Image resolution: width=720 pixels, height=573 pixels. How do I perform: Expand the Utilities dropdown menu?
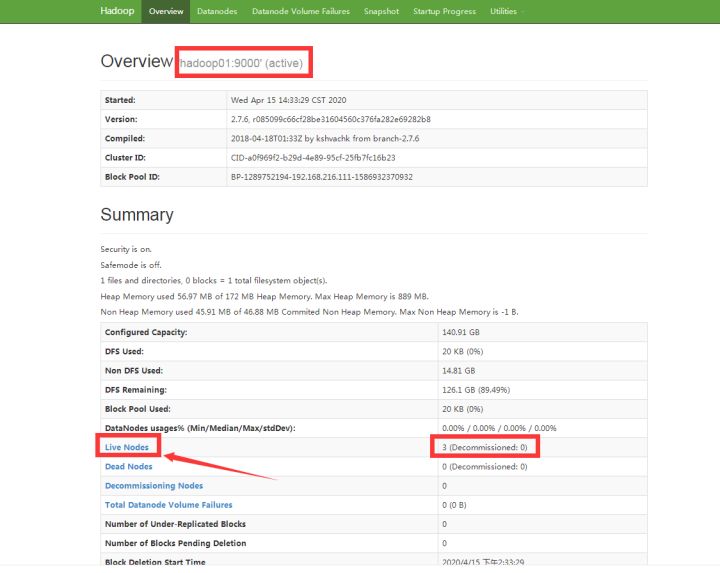tap(506, 11)
